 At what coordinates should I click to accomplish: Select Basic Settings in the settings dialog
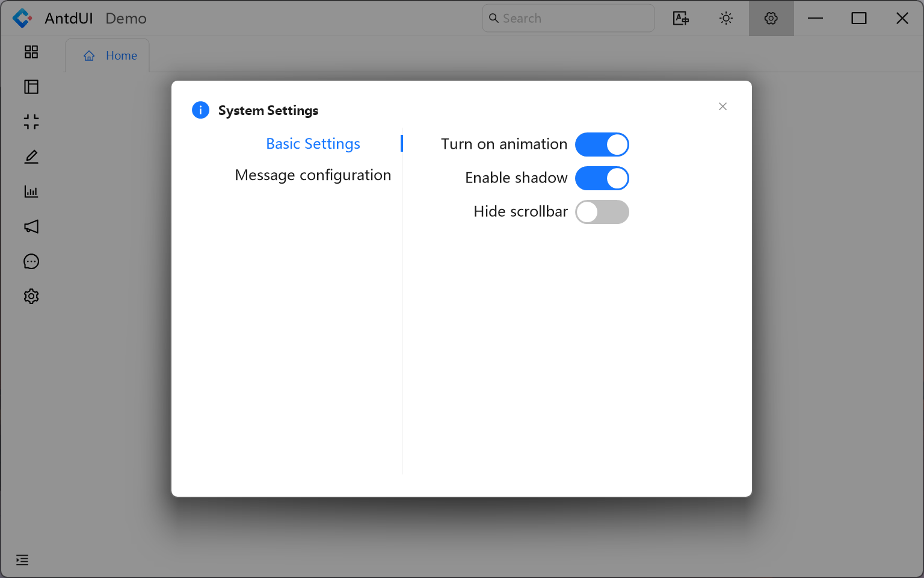tap(313, 143)
